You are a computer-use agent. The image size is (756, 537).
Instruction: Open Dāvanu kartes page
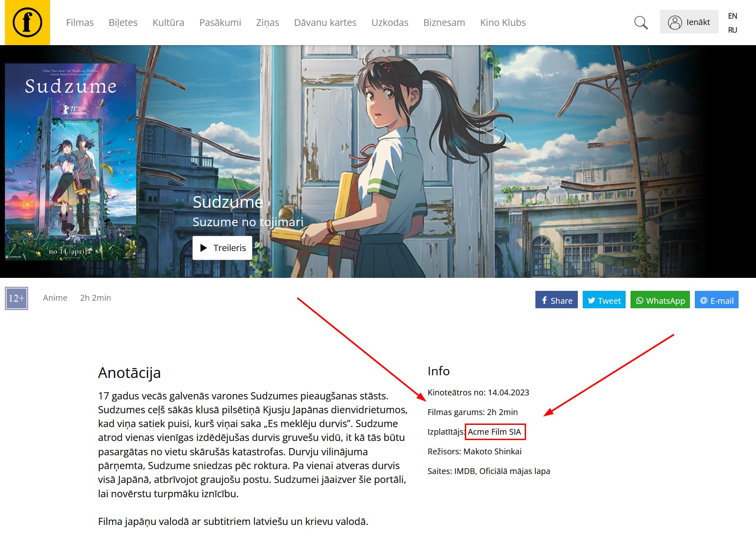tap(325, 22)
